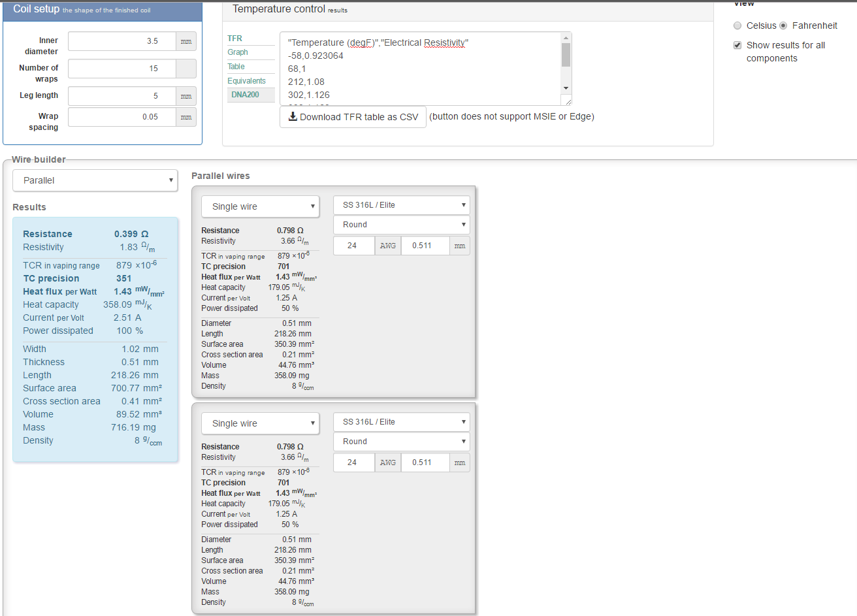
Task: Expand the first wire's SS 316L / Elite dropdown
Action: 402,205
